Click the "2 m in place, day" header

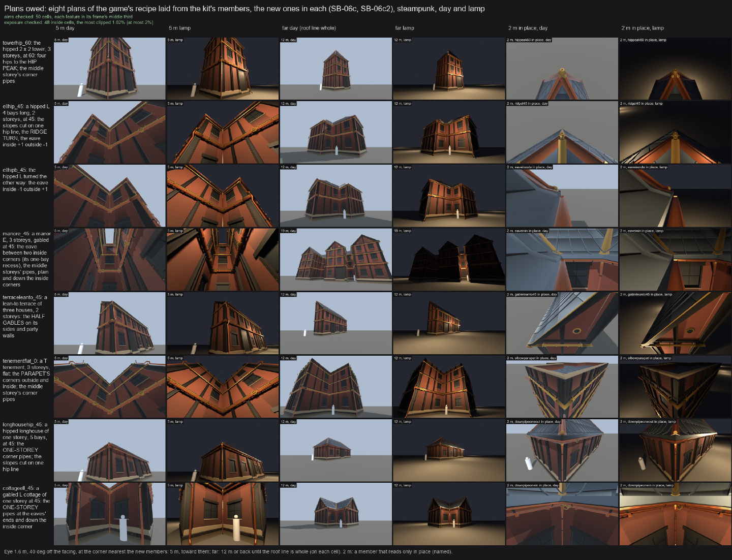click(x=528, y=28)
